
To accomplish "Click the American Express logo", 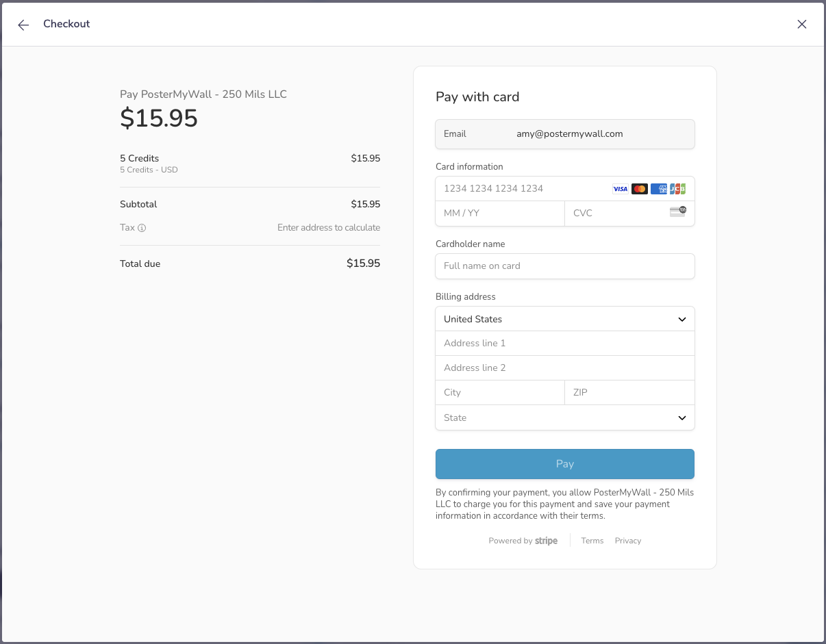I will pyautogui.click(x=659, y=189).
